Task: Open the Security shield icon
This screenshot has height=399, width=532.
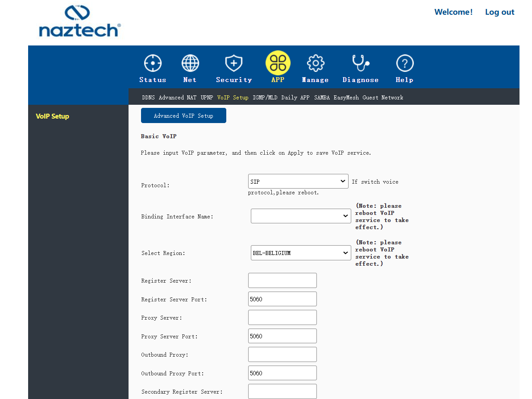Action: pyautogui.click(x=234, y=63)
